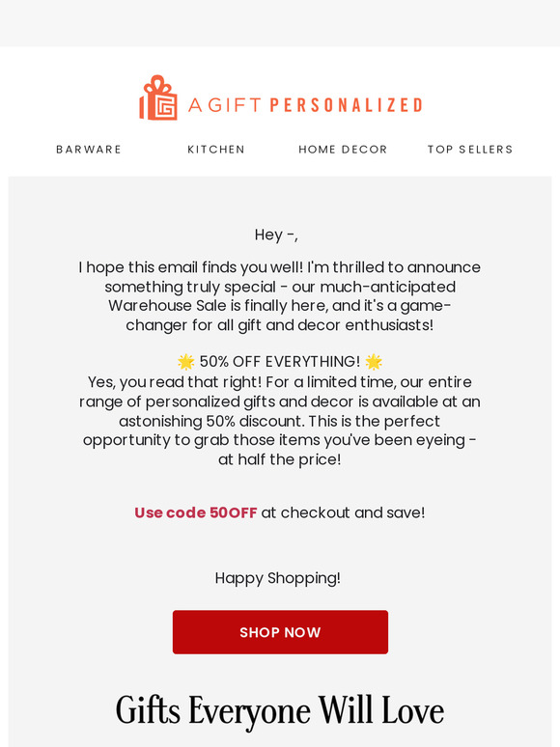Click the 'Hey -,' greeting line
This screenshot has width=560, height=747.
pos(276,235)
